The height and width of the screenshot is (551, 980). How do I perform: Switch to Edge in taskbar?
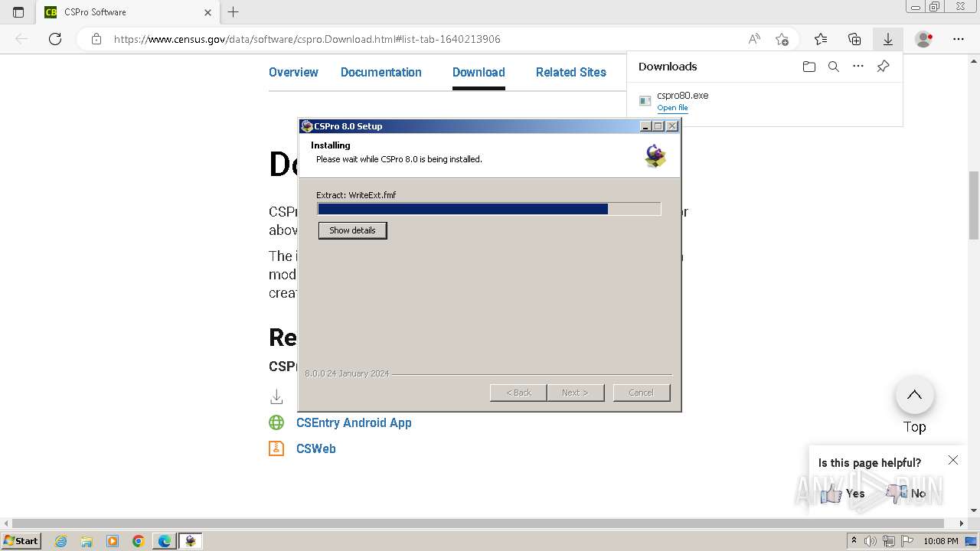pyautogui.click(x=165, y=541)
